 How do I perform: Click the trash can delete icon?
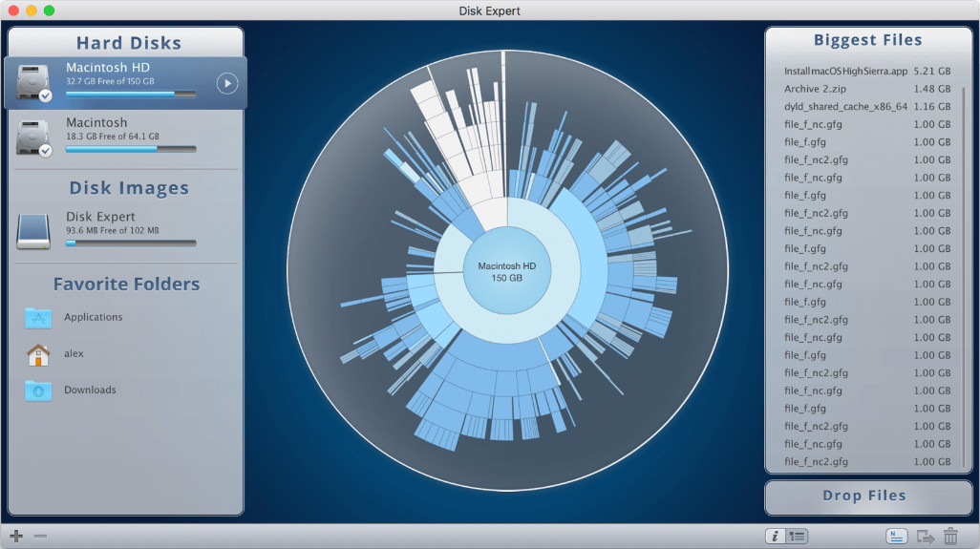coord(950,536)
